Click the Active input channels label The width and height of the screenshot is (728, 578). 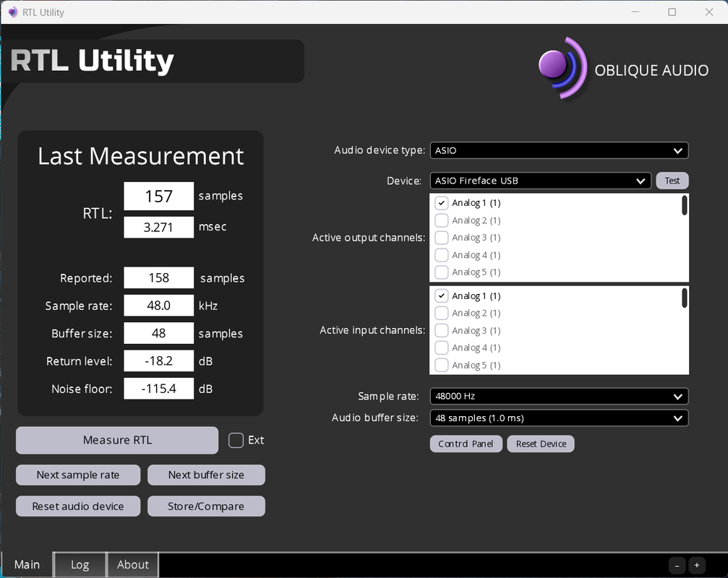[372, 330]
